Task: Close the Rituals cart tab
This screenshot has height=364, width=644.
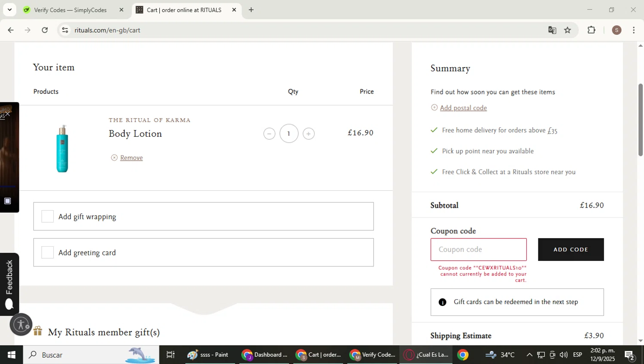Action: 234,10
